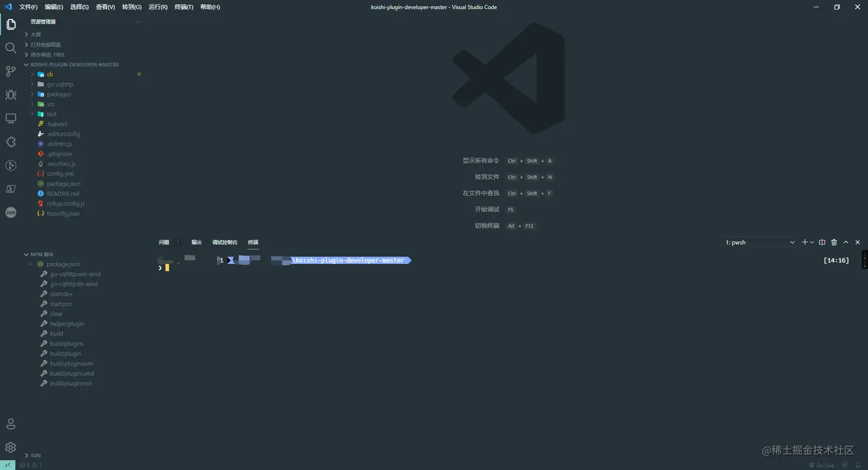Expand the 打开的编辑器 section

(x=45, y=45)
